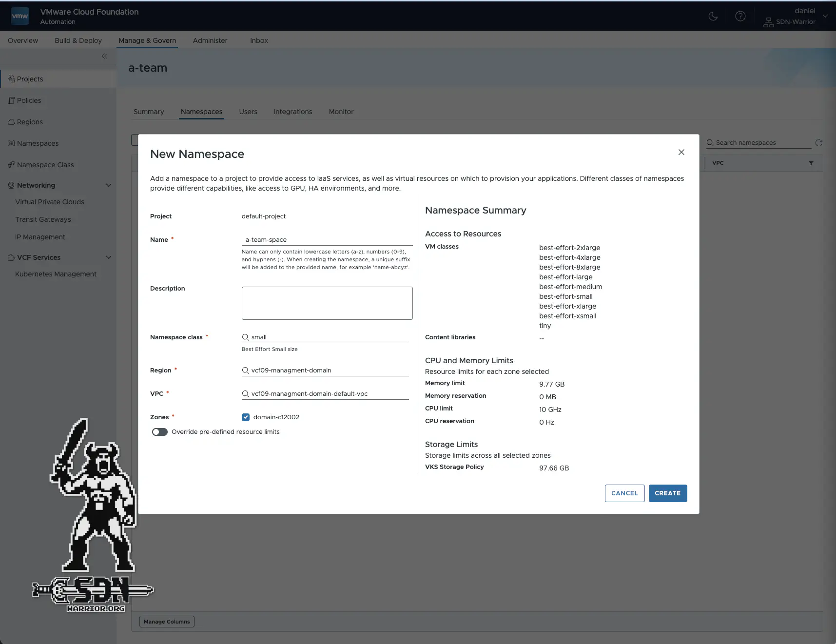Toggle dark mode moon icon

coord(713,16)
